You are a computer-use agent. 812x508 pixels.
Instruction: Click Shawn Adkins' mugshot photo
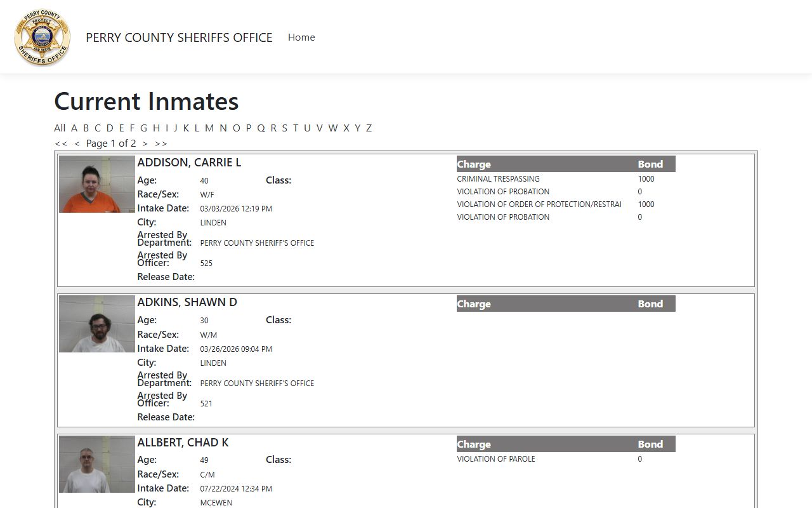point(97,324)
